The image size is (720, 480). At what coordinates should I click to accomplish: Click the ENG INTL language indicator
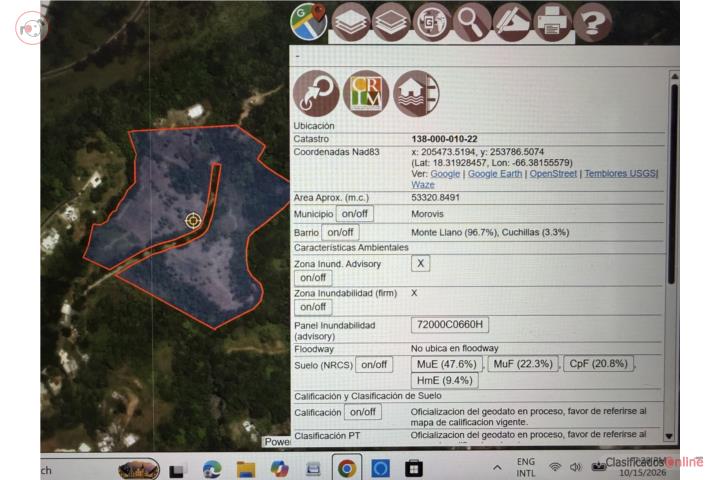tap(526, 467)
